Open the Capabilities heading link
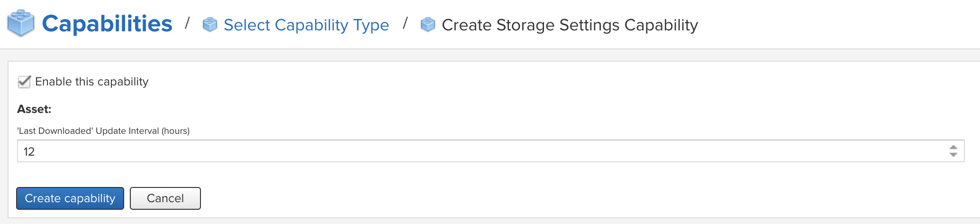980x224 pixels. (107, 24)
